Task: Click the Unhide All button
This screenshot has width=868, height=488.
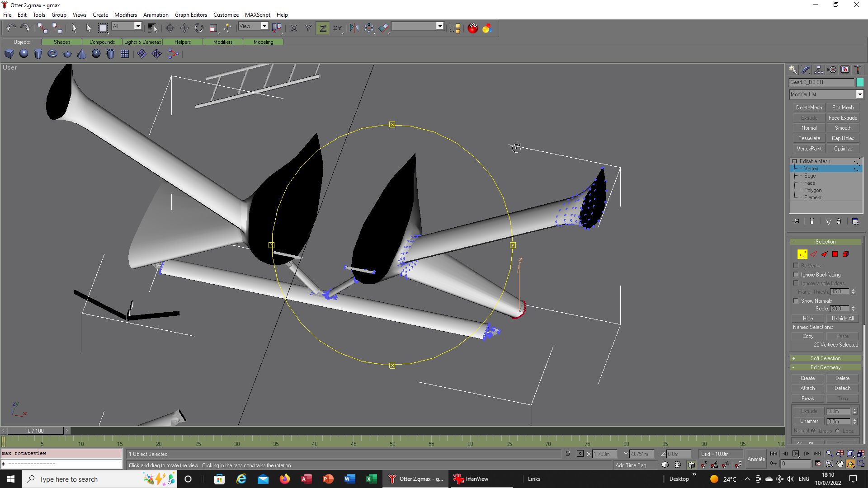Action: click(x=842, y=319)
